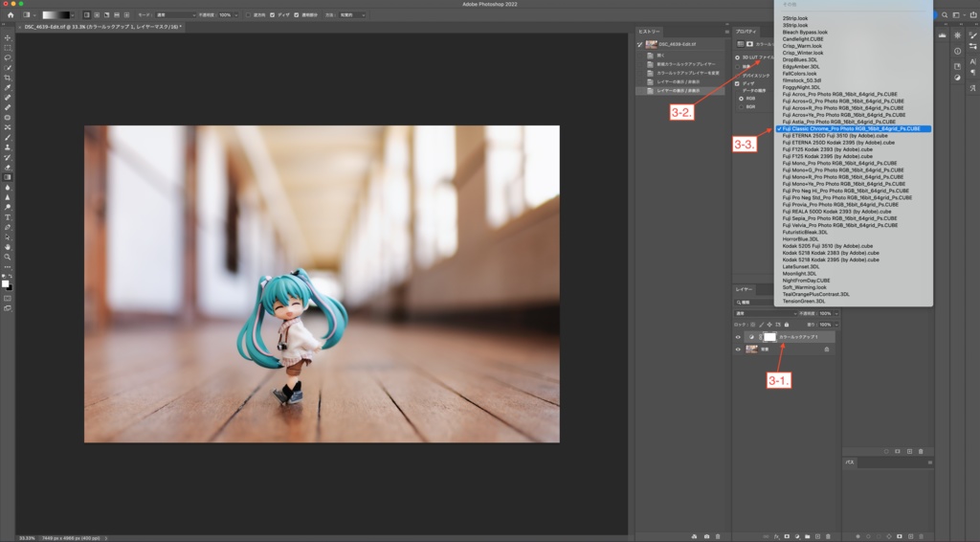Screen dimensions: 980x542
Task: Choose TealOrangePlusContrast.3DL LUT
Action: [815, 294]
